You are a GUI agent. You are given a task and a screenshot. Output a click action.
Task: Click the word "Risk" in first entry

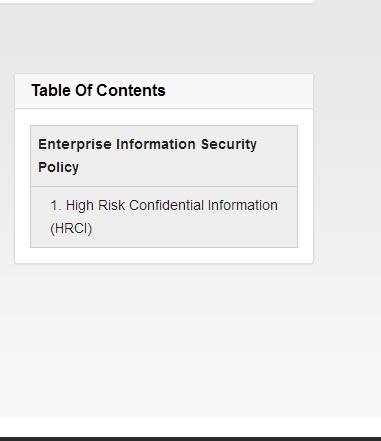111,205
